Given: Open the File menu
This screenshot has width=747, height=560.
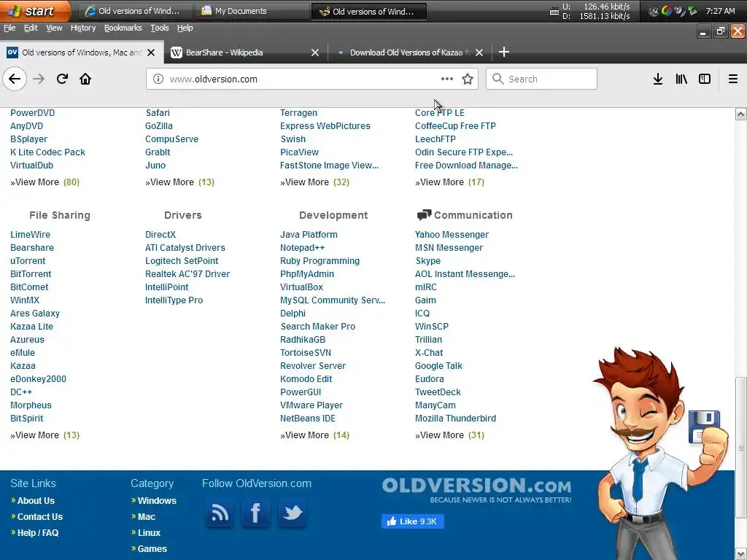Looking at the screenshot, I should (9, 28).
